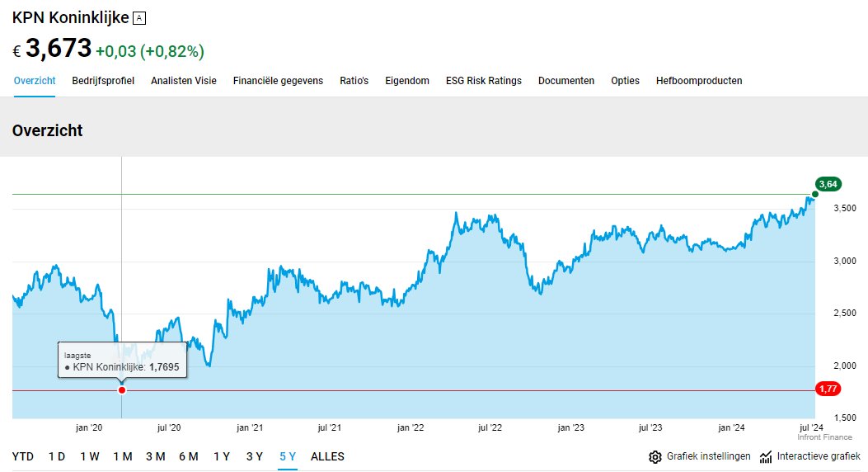This screenshot has height=472, width=868.
Task: Switch the chart to 3 Y
Action: [x=255, y=456]
